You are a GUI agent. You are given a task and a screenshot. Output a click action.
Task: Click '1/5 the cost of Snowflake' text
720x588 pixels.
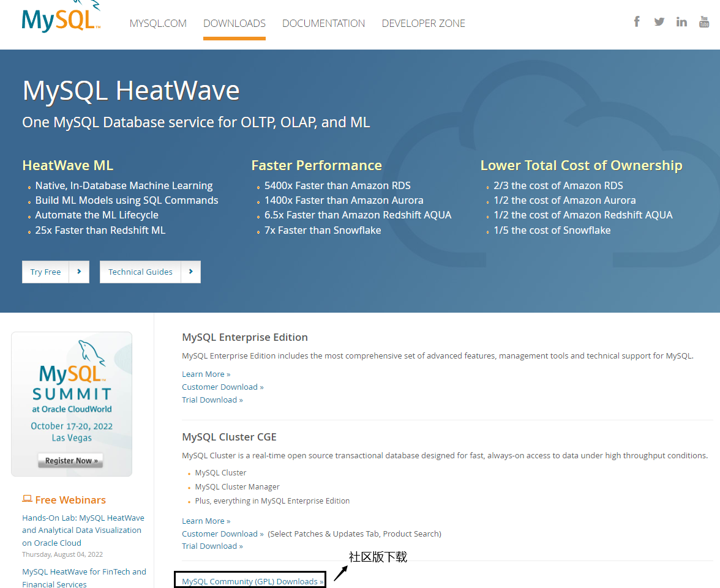(x=552, y=231)
